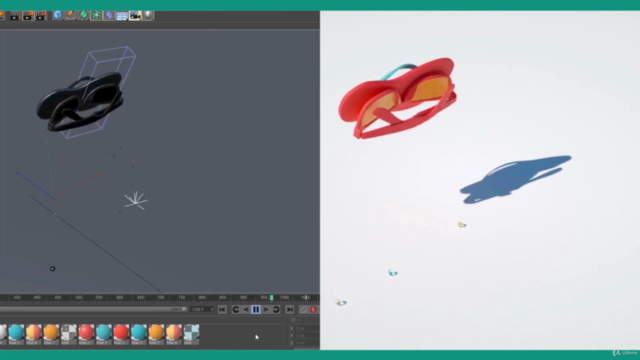Add a light object from toolbar
Viewport: 640px width, 360px height.
pos(148,15)
